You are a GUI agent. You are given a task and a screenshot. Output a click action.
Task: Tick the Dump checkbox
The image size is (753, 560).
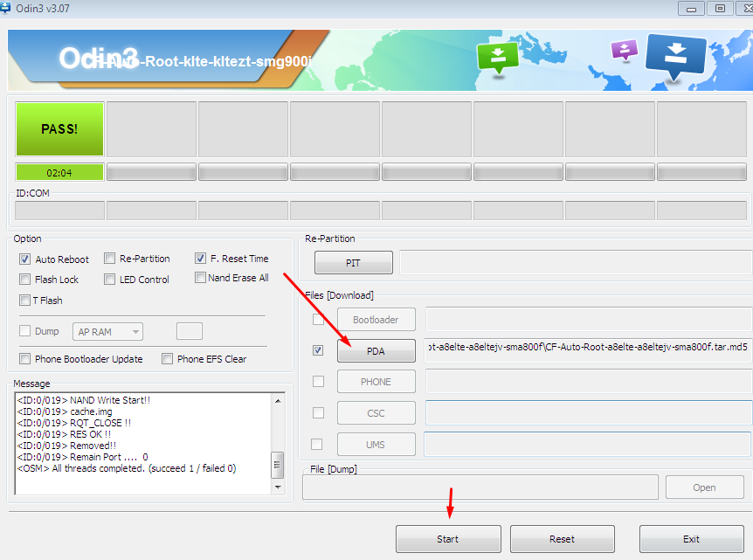coord(25,331)
